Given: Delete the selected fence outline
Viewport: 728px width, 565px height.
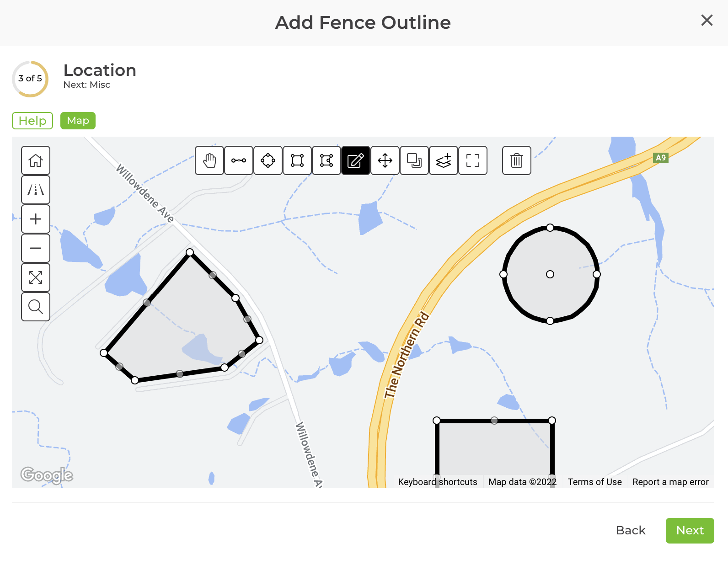Looking at the screenshot, I should (516, 161).
